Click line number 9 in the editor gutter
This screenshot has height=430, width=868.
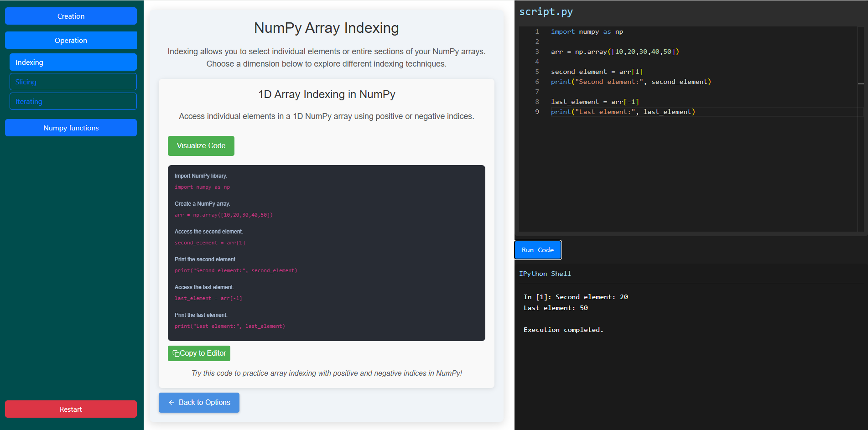click(537, 112)
